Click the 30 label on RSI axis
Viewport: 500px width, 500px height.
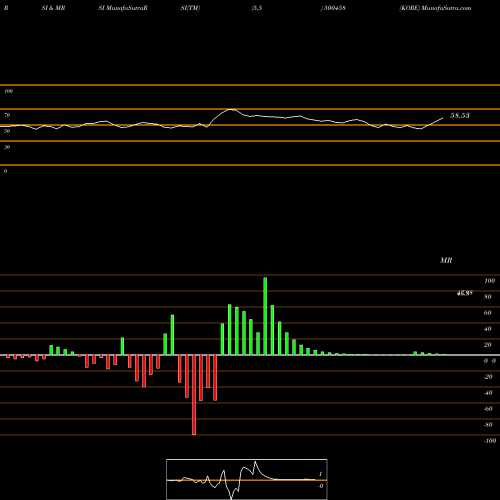point(7,147)
